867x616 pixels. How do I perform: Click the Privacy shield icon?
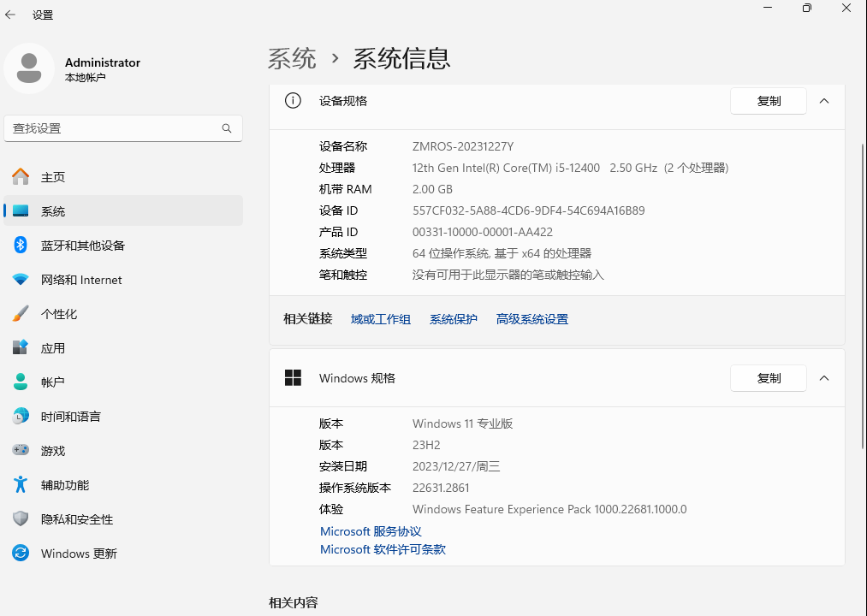[21, 518]
